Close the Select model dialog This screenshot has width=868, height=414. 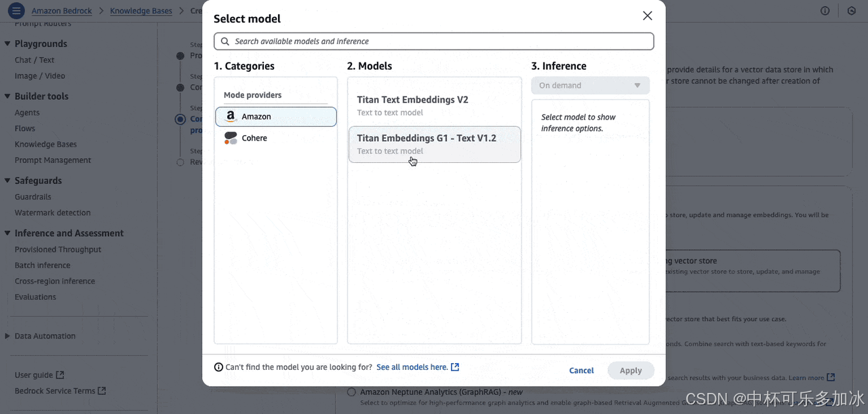coord(648,16)
